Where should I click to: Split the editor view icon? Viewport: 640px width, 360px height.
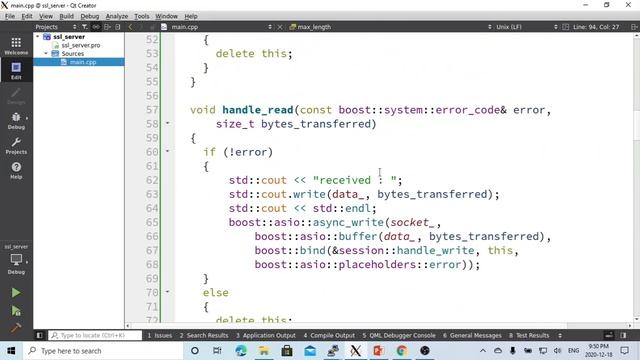[634, 27]
